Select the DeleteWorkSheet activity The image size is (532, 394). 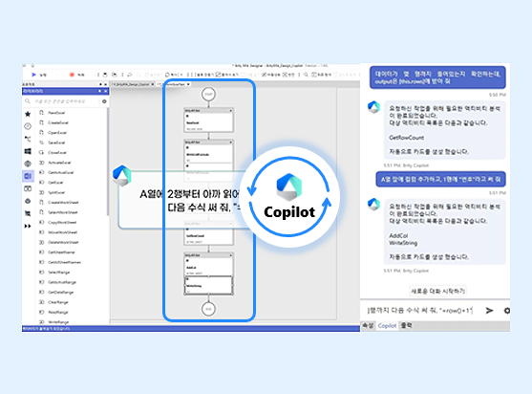coord(63,242)
